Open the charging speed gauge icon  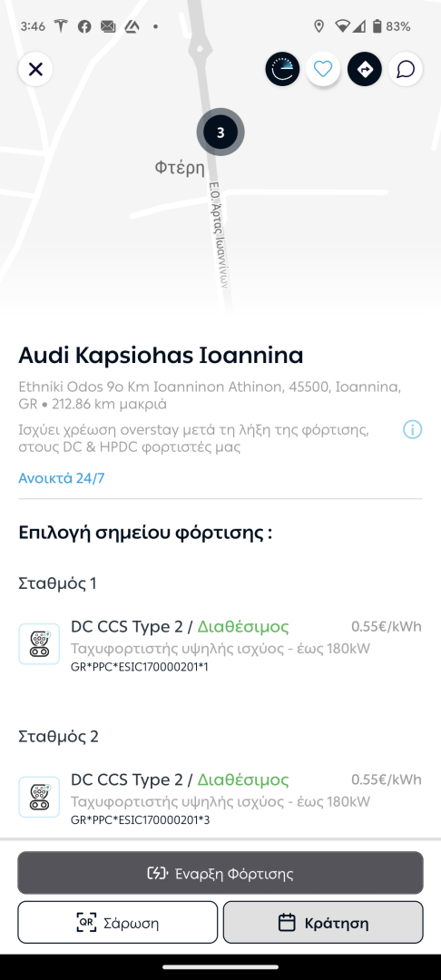[x=282, y=69]
